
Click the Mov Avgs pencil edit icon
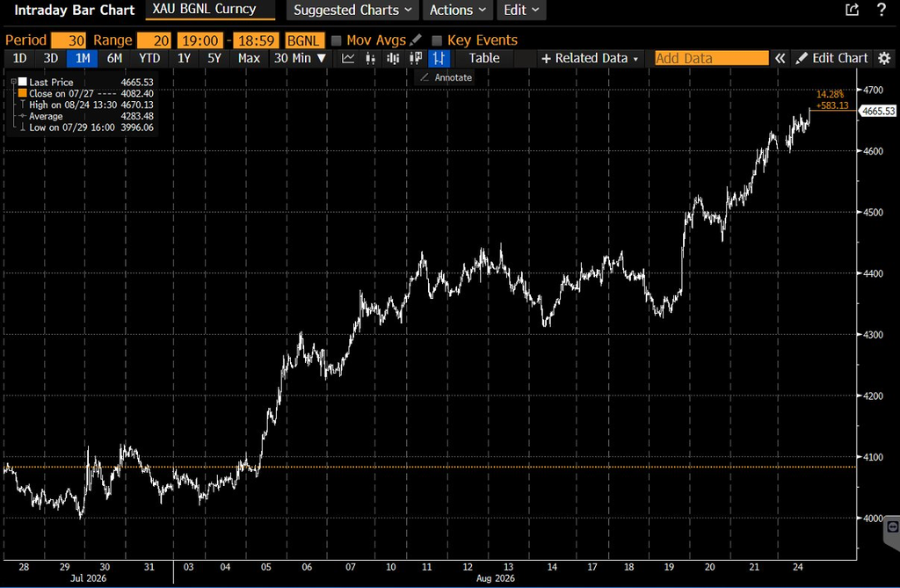(x=416, y=40)
